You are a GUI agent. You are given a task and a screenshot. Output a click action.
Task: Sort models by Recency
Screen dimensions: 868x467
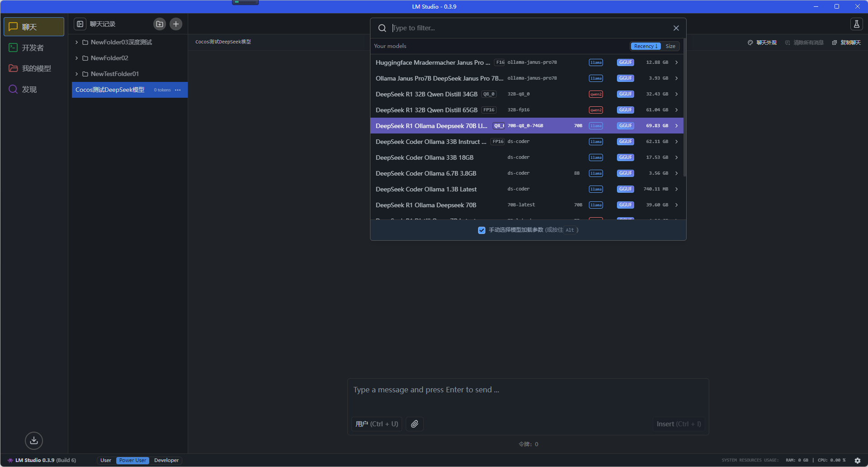click(646, 46)
